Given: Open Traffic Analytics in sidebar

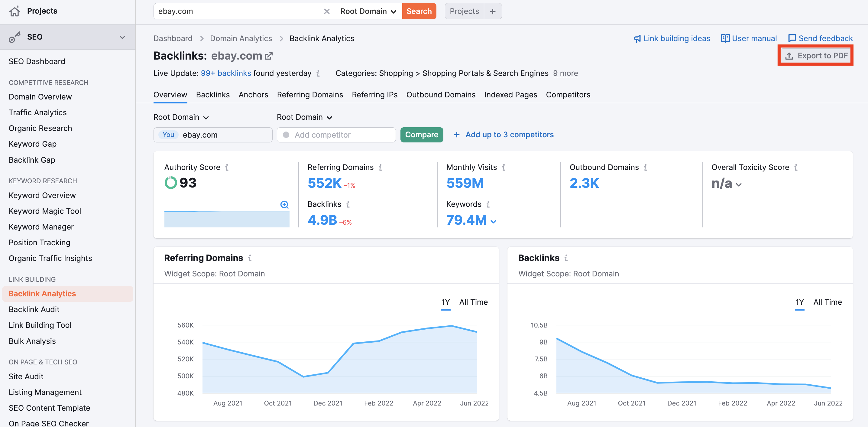Looking at the screenshot, I should pyautogui.click(x=37, y=113).
